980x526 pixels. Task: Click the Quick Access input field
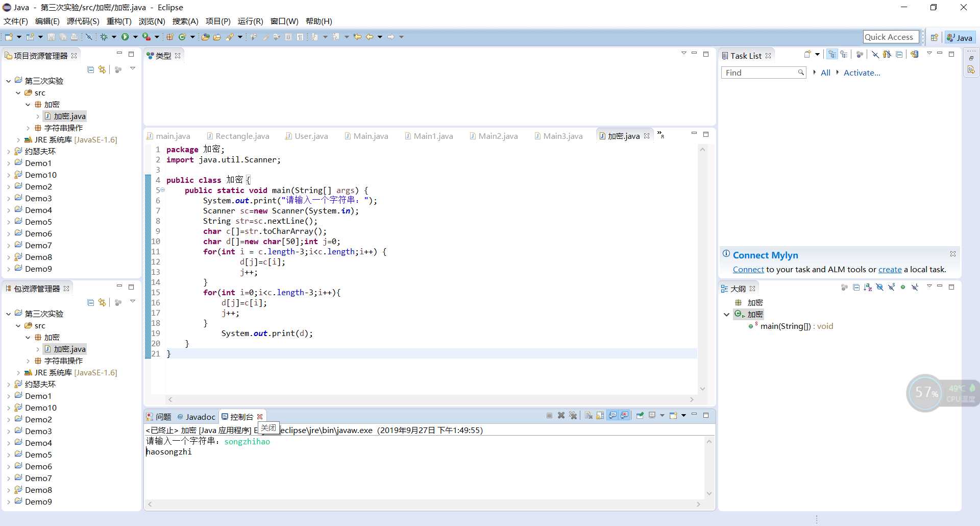[891, 37]
